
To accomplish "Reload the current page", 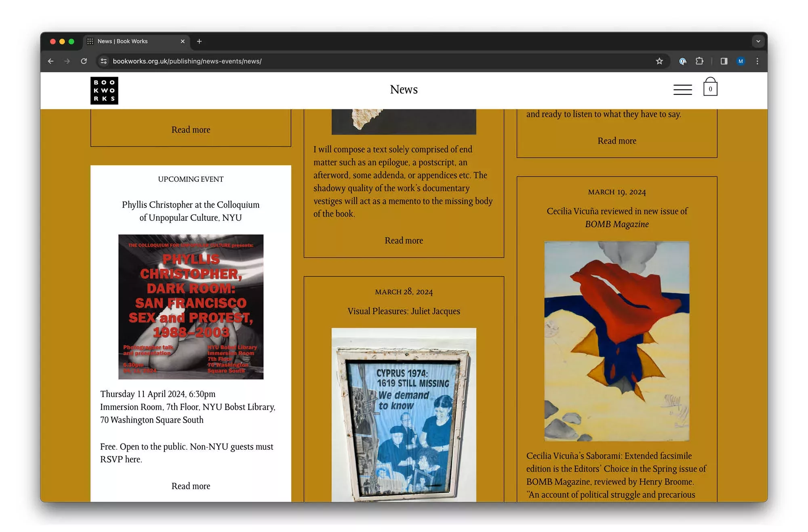I will [x=84, y=61].
